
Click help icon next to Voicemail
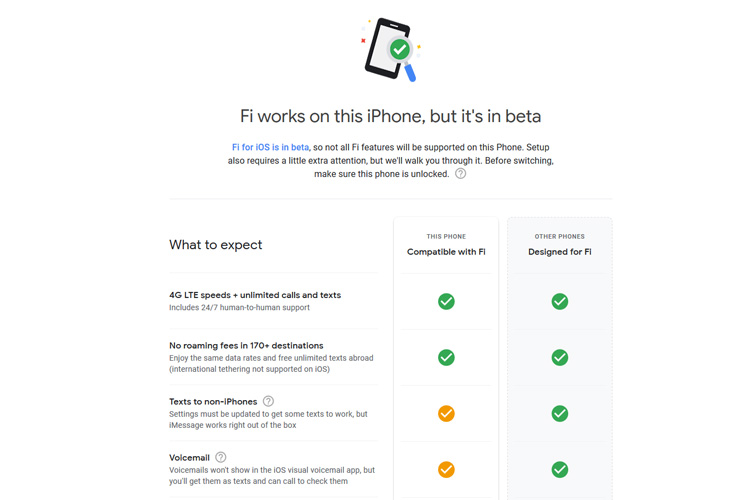221,457
